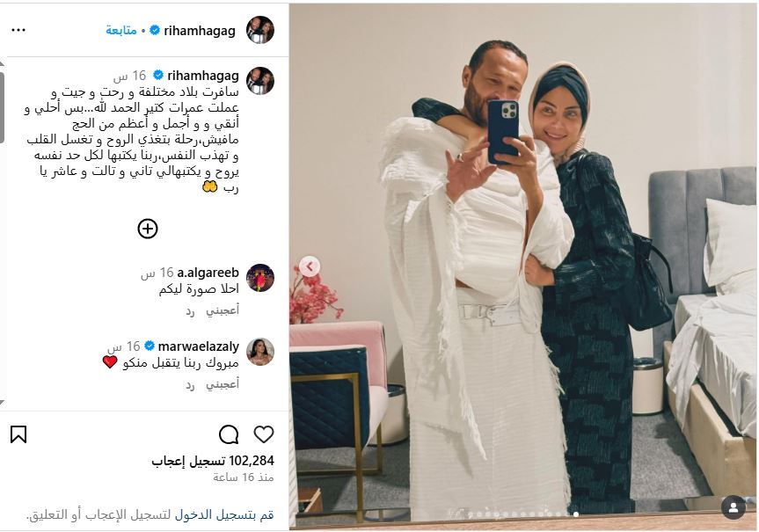Like the post with the heart icon
The image size is (759, 532).
point(264,434)
